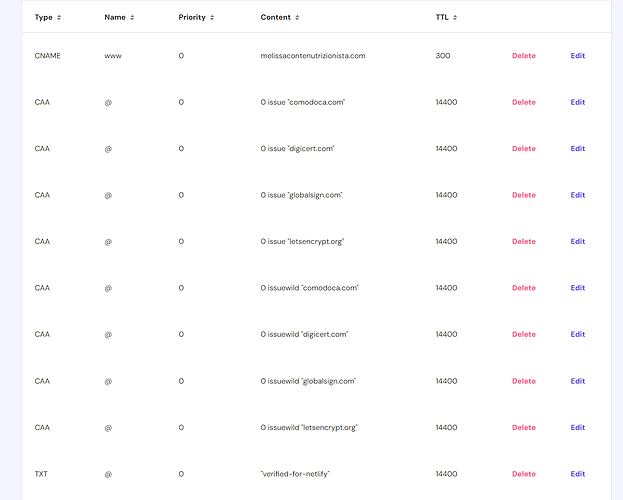Delete the CNAME www record
This screenshot has height=500, width=623.
[523, 56]
